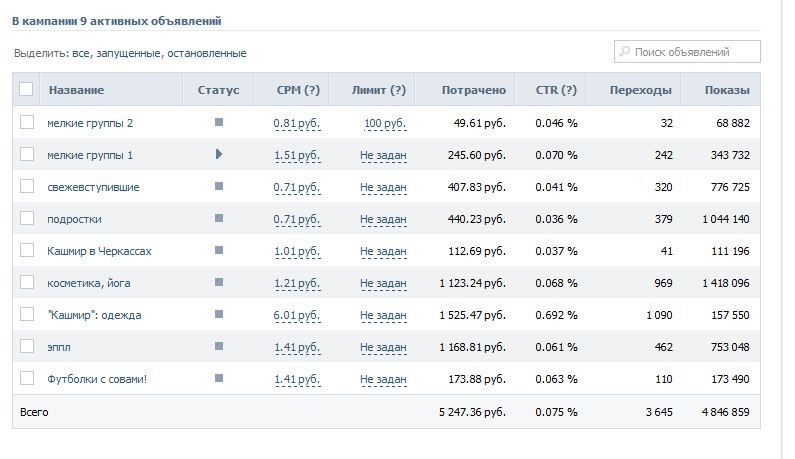Click the stop status icon for мелкие группы 2
Viewport: 795px width, 459px height.
point(219,122)
